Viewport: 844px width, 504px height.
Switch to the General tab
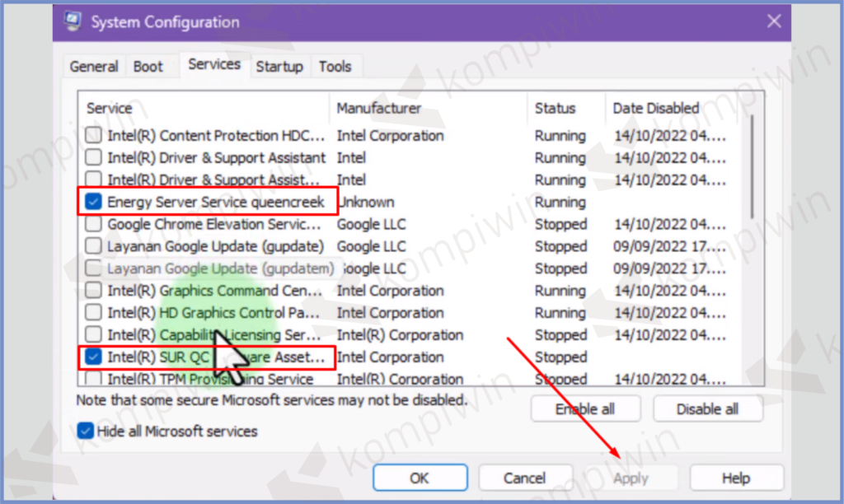click(94, 67)
